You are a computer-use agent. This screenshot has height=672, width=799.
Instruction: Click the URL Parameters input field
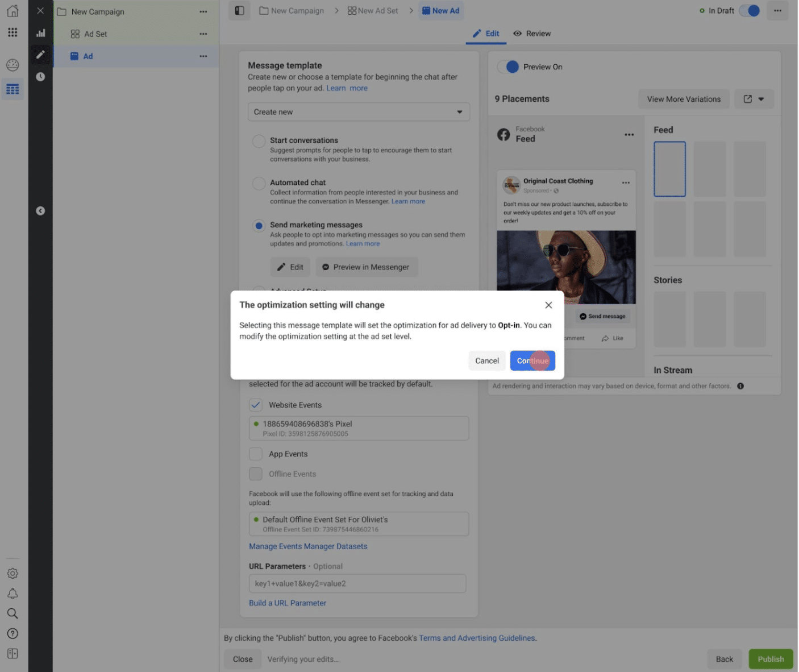(x=357, y=583)
